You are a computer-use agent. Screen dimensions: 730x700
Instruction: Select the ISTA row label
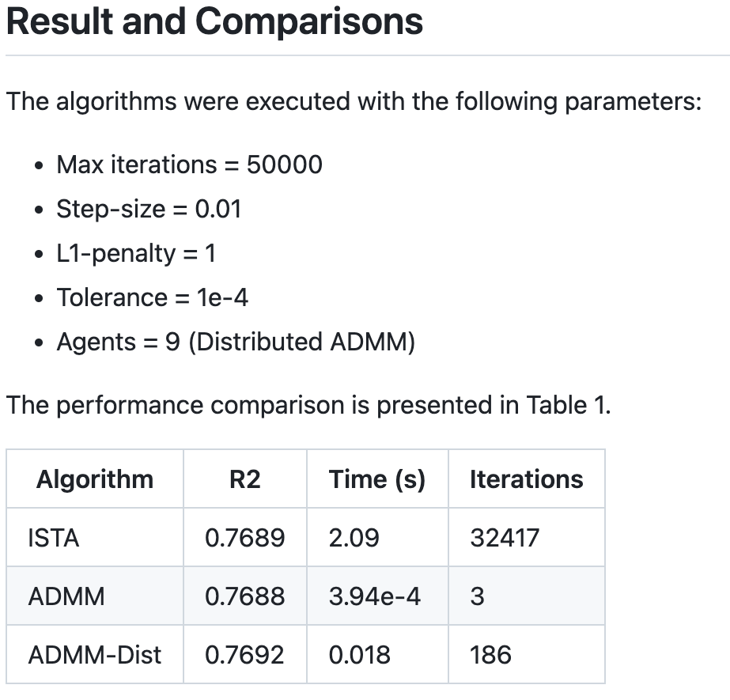pos(54,538)
